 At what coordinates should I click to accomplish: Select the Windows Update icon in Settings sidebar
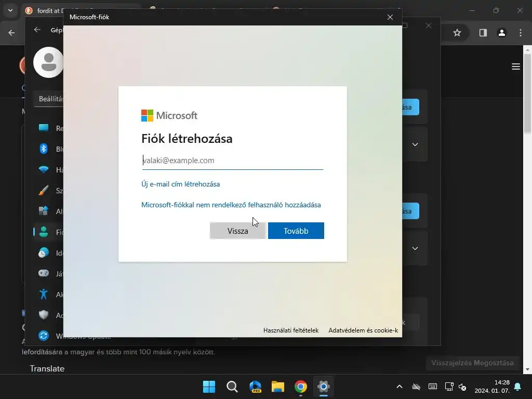pyautogui.click(x=44, y=336)
